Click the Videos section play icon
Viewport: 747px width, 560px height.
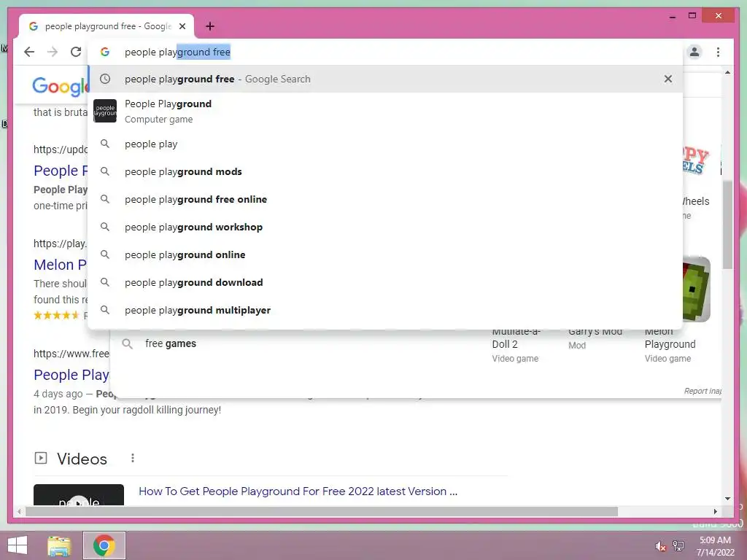41,458
